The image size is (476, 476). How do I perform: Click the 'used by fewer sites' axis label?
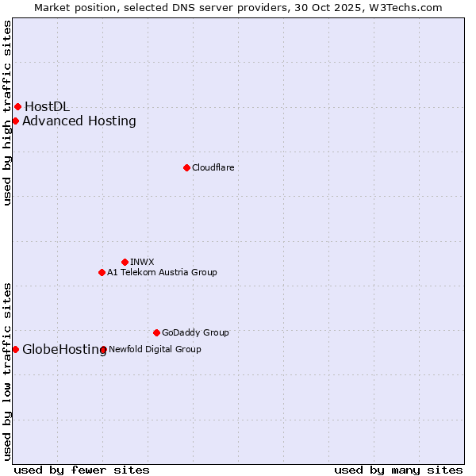pyautogui.click(x=82, y=470)
